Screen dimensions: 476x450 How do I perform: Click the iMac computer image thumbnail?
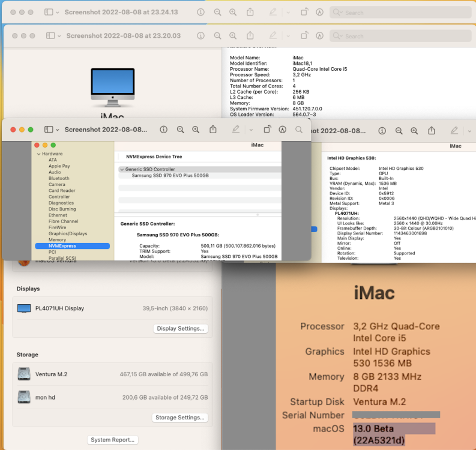coord(113,88)
